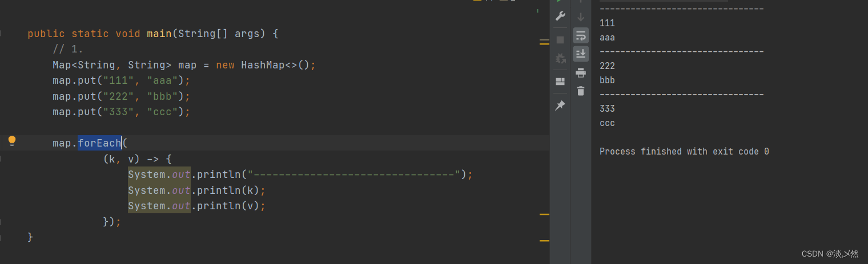Click the 'String[] args' parameter
The width and height of the screenshot is (868, 264).
click(219, 34)
